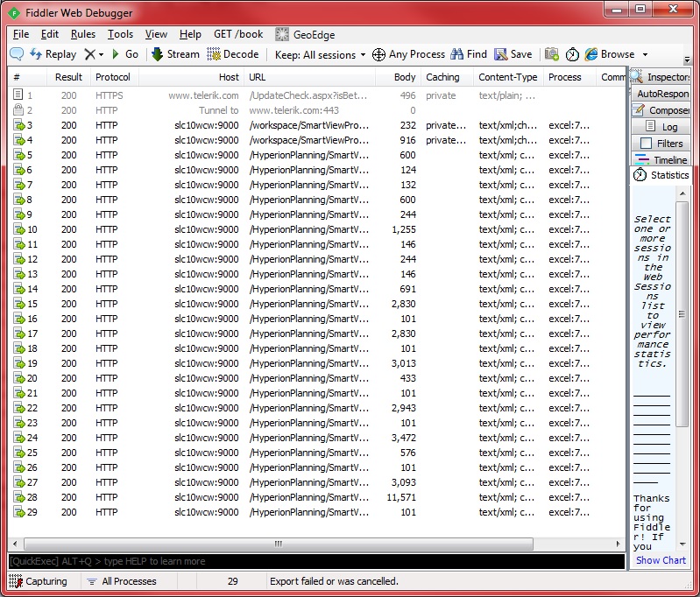Open Find sessions binoculars
The width and height of the screenshot is (700, 597).
469,54
